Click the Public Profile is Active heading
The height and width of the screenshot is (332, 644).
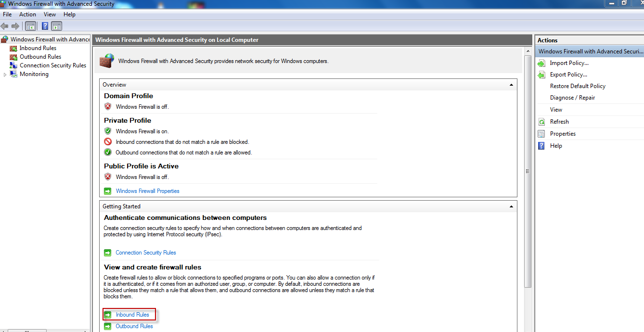(141, 166)
